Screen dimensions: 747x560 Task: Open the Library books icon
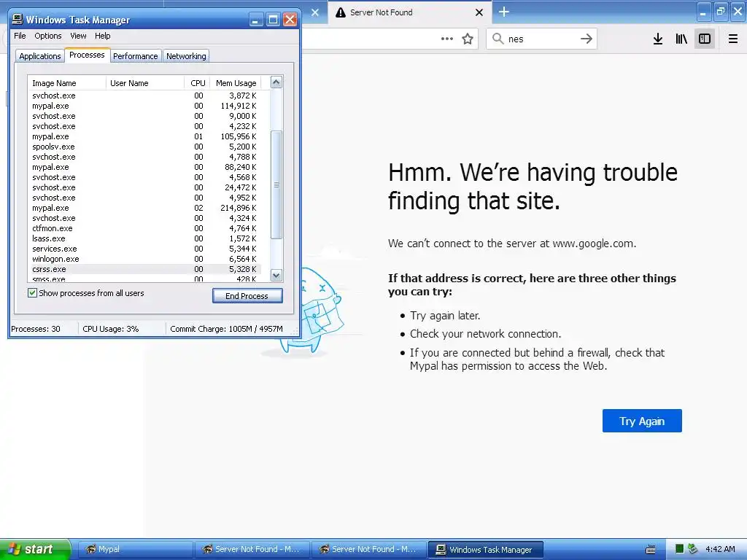[681, 39]
